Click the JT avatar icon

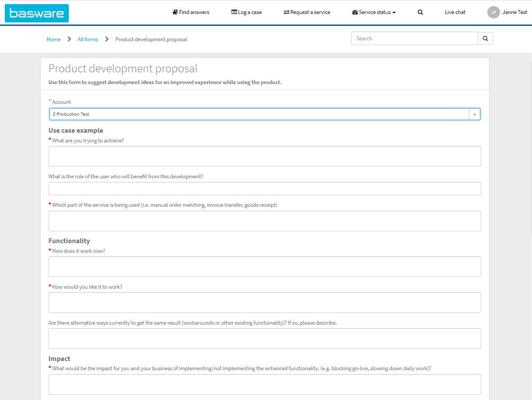[x=493, y=12]
